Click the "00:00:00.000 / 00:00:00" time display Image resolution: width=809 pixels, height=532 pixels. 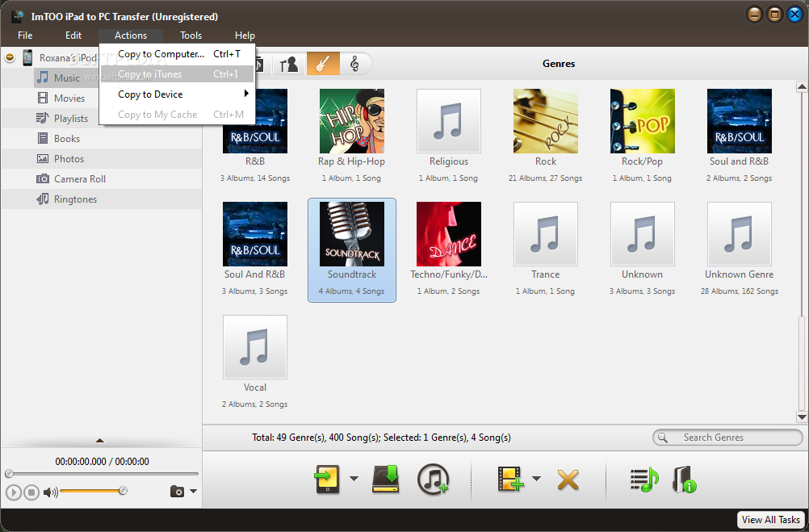pos(103,461)
